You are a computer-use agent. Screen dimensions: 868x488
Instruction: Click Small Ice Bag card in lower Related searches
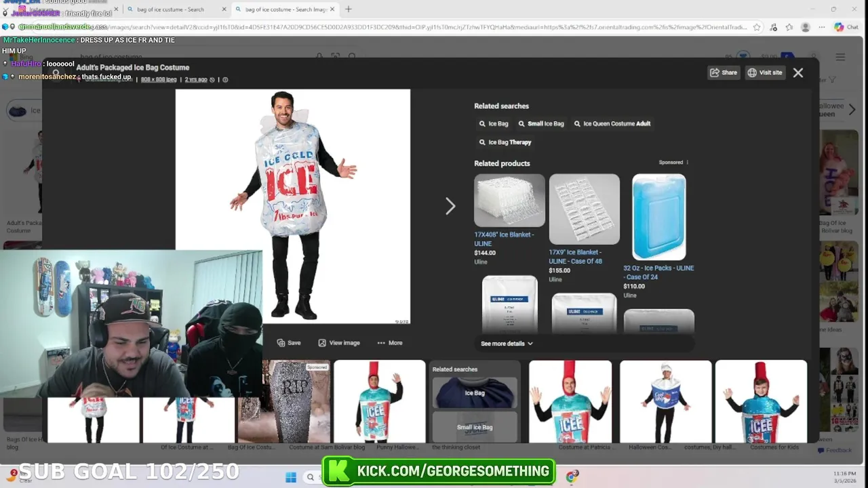(x=475, y=427)
